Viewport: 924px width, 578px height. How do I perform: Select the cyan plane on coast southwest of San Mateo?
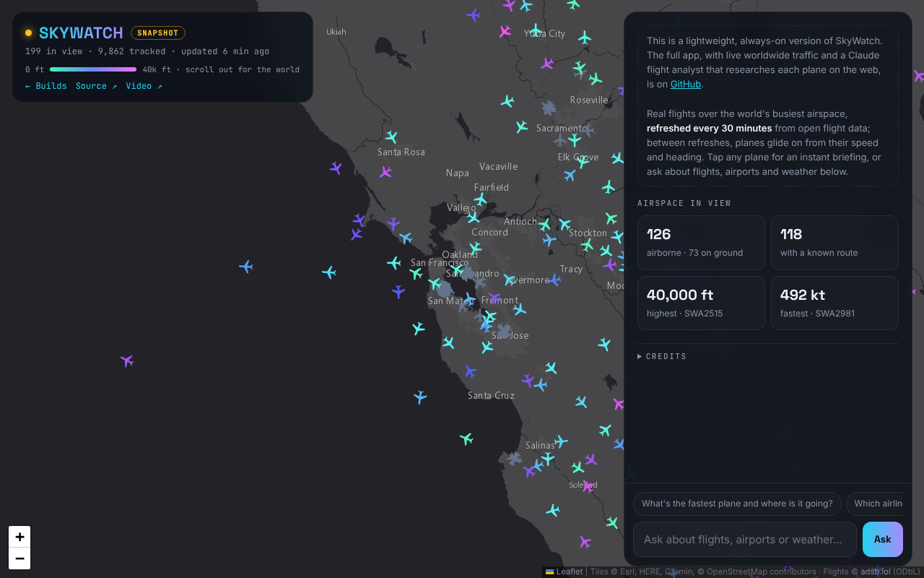pyautogui.click(x=418, y=329)
